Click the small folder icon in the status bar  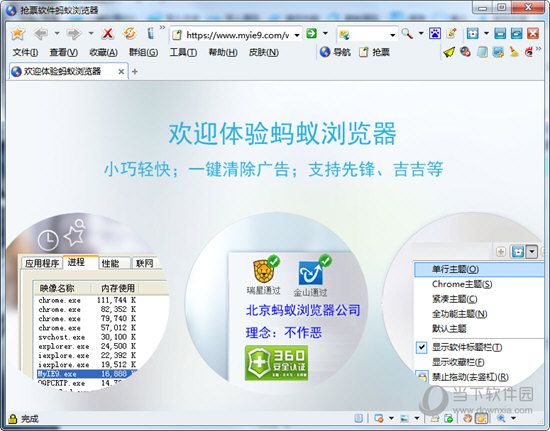(435, 418)
